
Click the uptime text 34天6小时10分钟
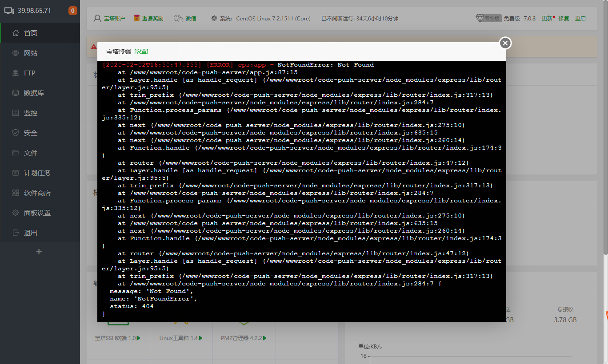(x=377, y=19)
